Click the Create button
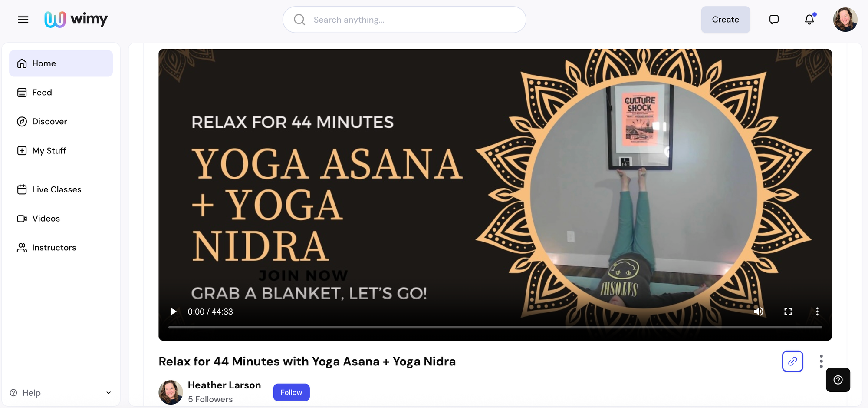868x408 pixels. point(725,20)
